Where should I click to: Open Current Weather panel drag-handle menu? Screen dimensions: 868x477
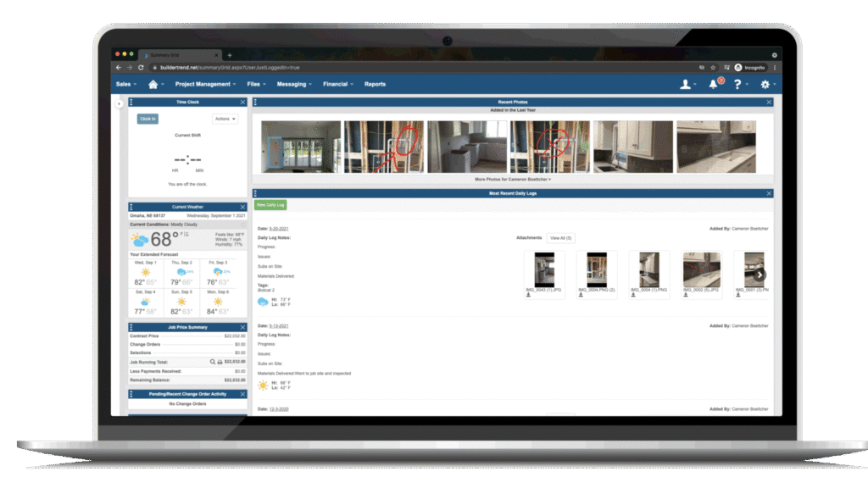131,207
